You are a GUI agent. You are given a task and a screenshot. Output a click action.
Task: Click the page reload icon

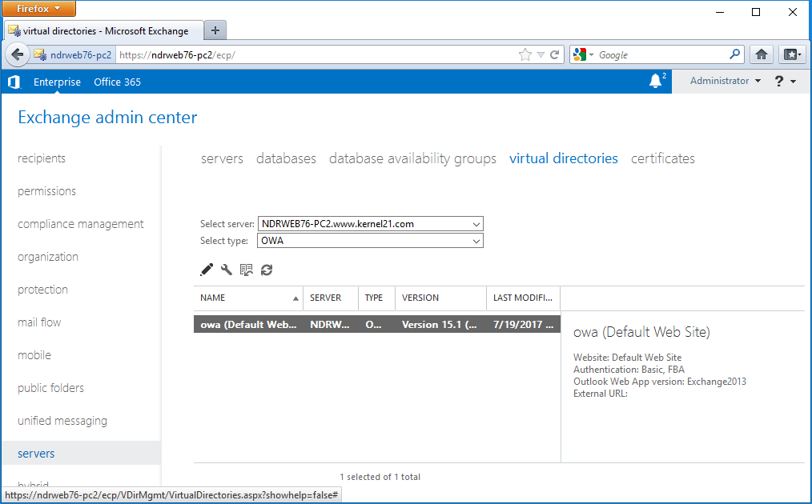555,55
